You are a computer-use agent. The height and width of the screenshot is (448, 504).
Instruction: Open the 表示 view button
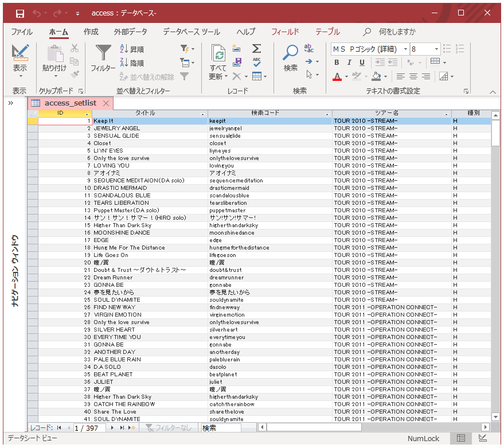(20, 61)
